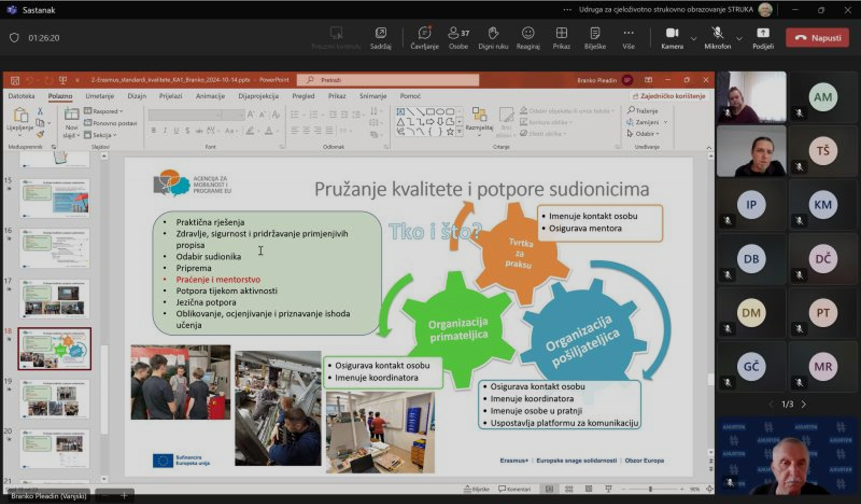The width and height of the screenshot is (861, 504).
Task: Click the Pretraži search field
Action: pyautogui.click(x=388, y=80)
